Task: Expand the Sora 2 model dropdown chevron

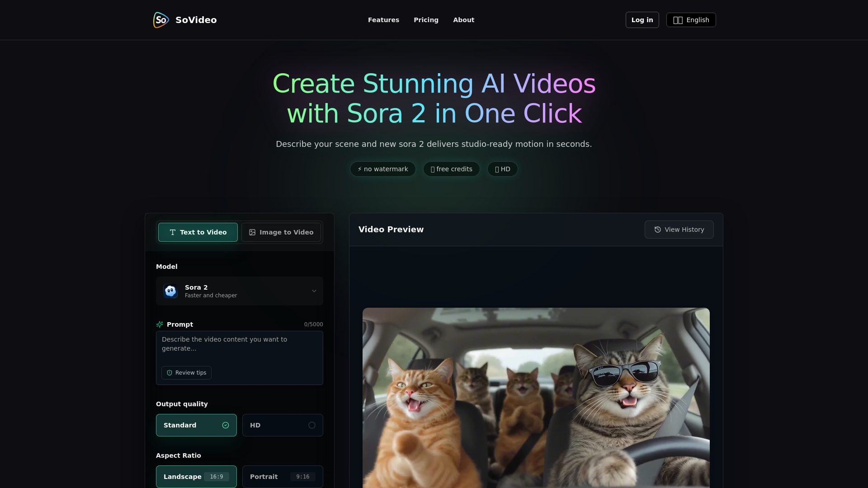Action: point(314,291)
